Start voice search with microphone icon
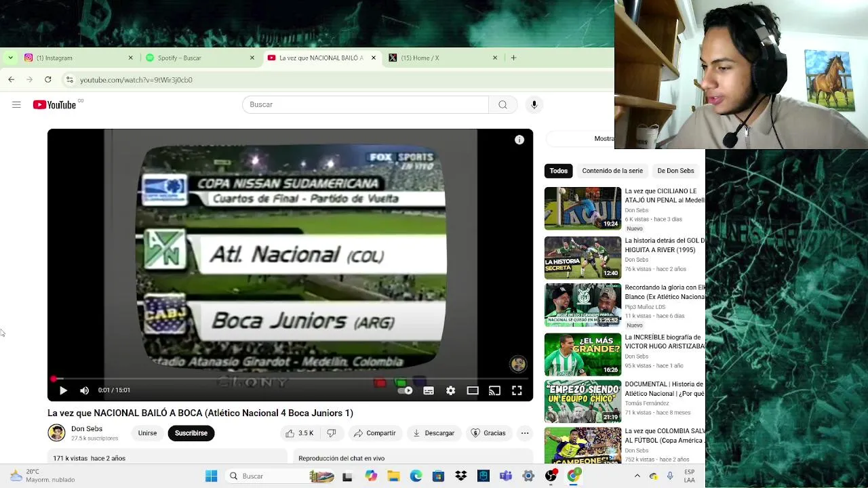The width and height of the screenshot is (868, 488). [534, 104]
